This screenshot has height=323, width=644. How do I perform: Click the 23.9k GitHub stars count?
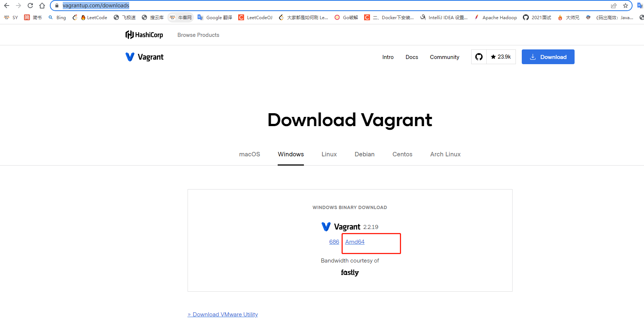(x=501, y=57)
